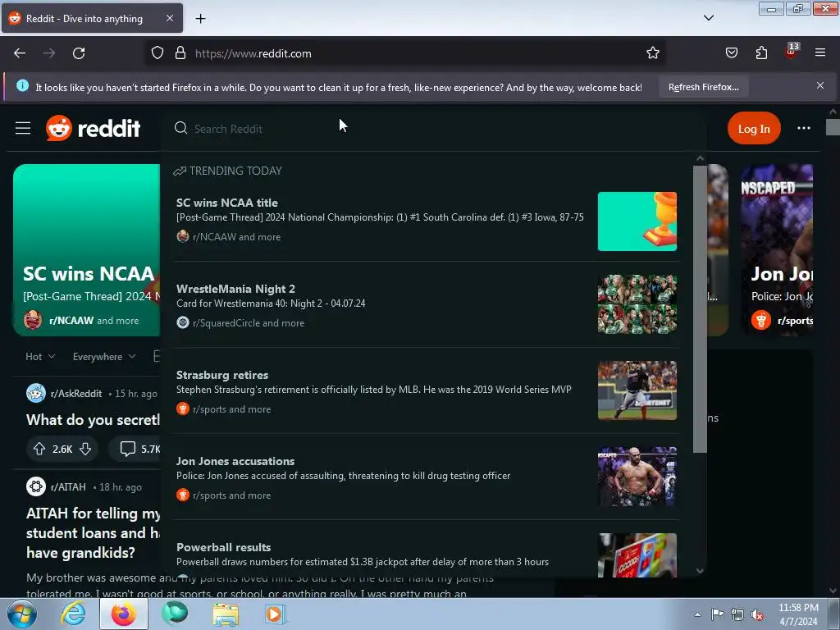Click the Log In button
Viewport: 840px width, 630px height.
click(754, 129)
